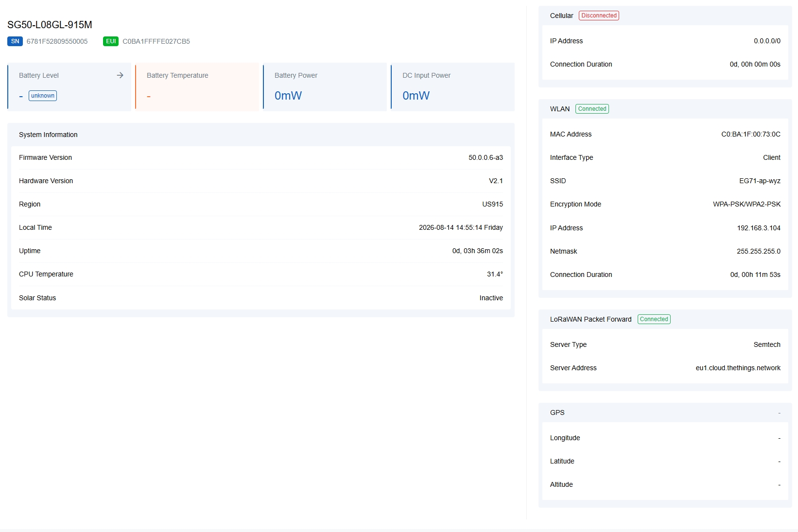Click the Cellular Disconnected status tag
This screenshot has width=798, height=532.
(599, 16)
